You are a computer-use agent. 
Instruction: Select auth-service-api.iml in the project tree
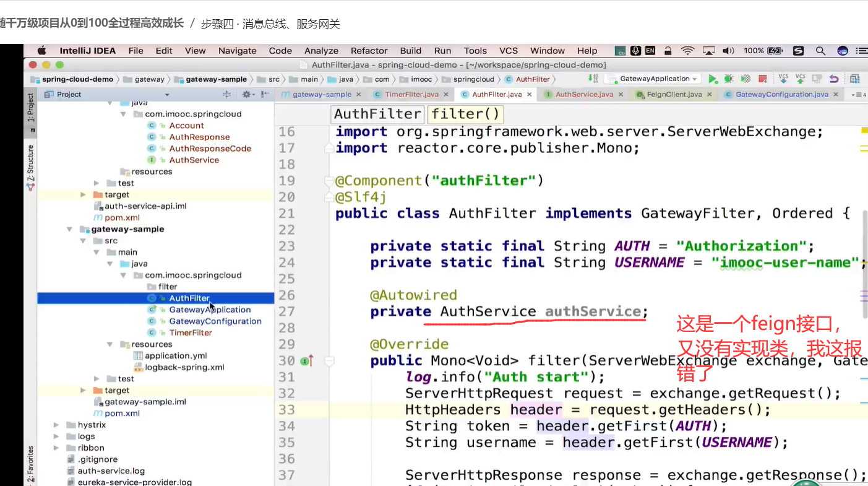145,206
